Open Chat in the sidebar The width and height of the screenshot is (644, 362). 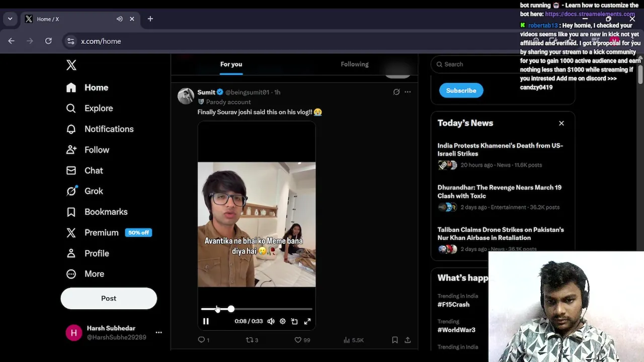pyautogui.click(x=85, y=170)
